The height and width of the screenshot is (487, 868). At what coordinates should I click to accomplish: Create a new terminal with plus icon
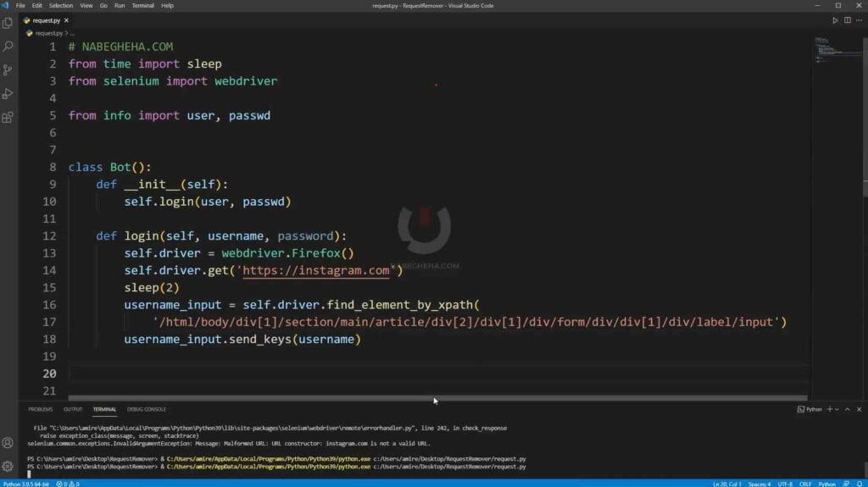tap(829, 409)
